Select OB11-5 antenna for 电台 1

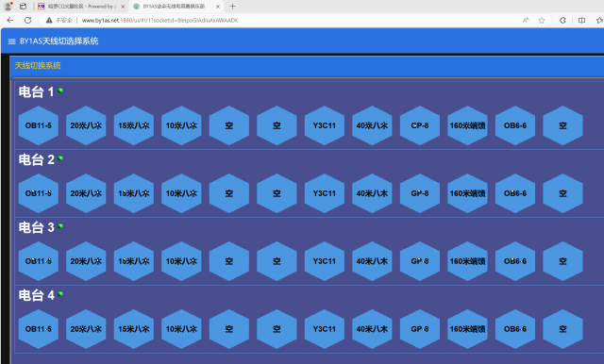click(39, 125)
